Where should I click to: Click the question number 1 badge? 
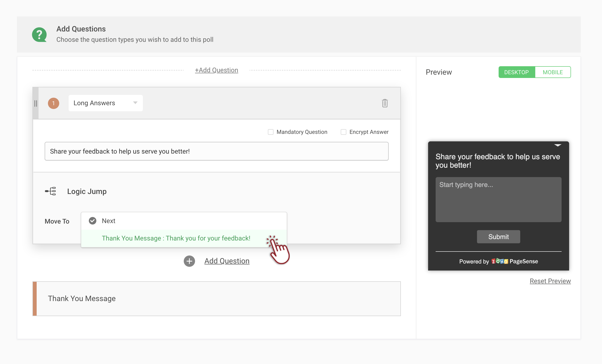53,103
